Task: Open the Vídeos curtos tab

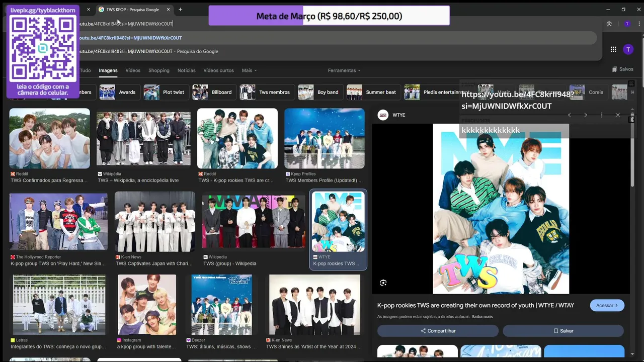Action: point(218,70)
